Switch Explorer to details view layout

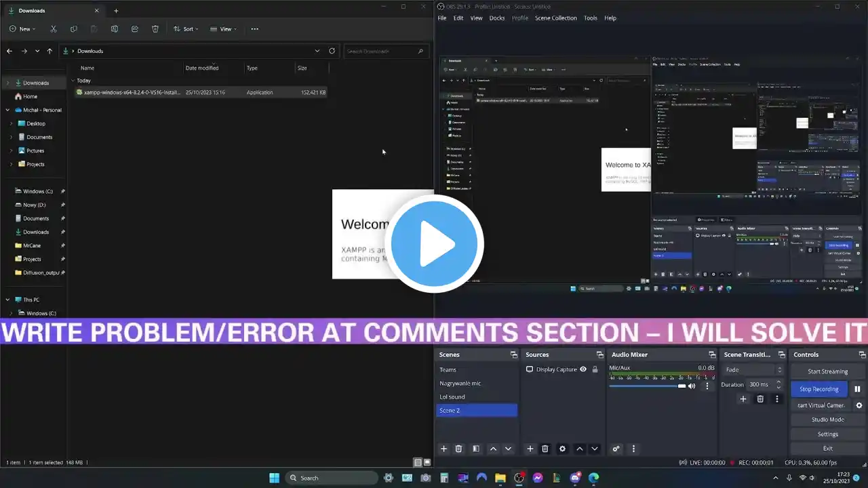[418, 462]
